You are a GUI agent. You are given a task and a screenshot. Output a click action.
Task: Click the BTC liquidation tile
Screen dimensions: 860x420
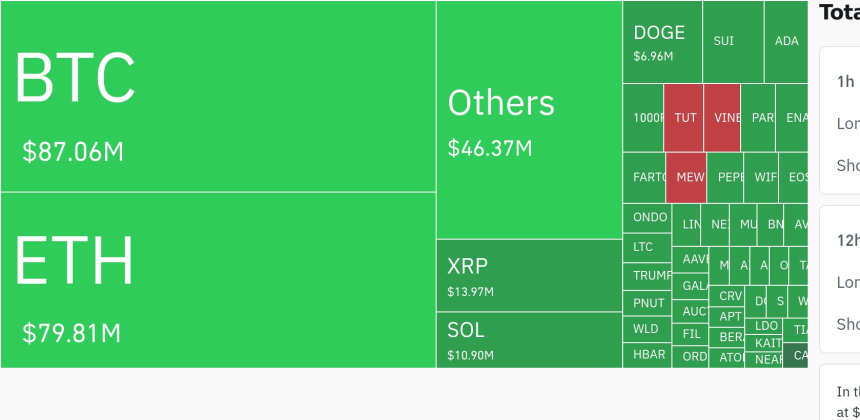coord(218,97)
